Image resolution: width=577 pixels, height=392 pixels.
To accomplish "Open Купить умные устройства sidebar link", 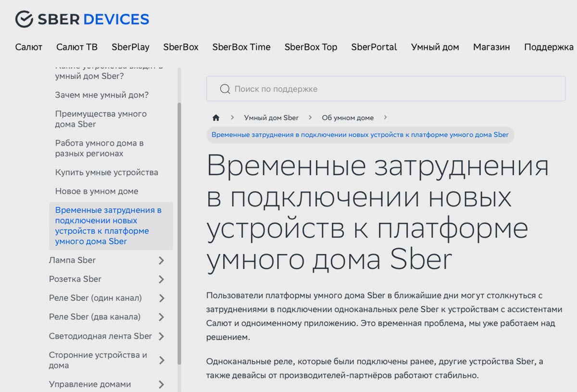I will (107, 172).
